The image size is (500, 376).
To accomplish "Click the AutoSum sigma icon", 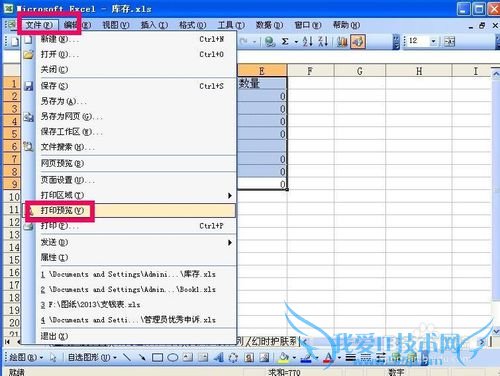I will (x=285, y=41).
